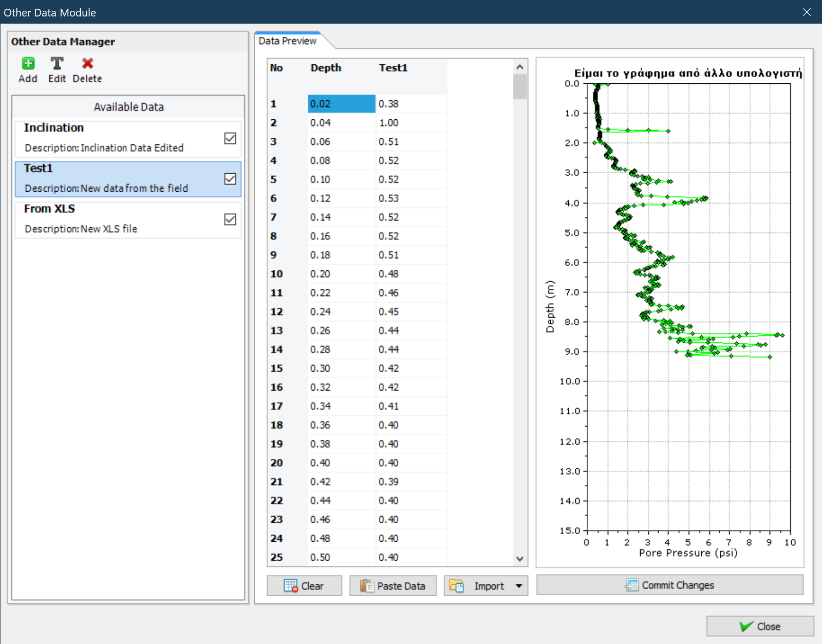The width and height of the screenshot is (822, 644).
Task: Click the down arrow on the table scrollbar
Action: [520, 558]
